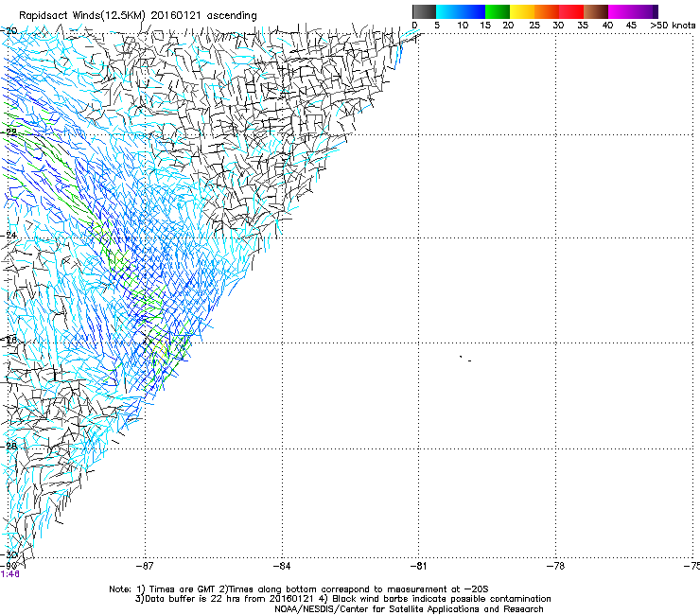The image size is (700, 615).
Task: Click the latitude axis label '-28'
Action: tap(9, 446)
